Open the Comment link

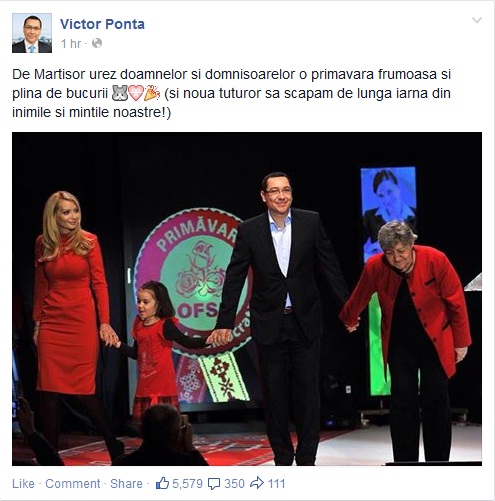[72, 483]
